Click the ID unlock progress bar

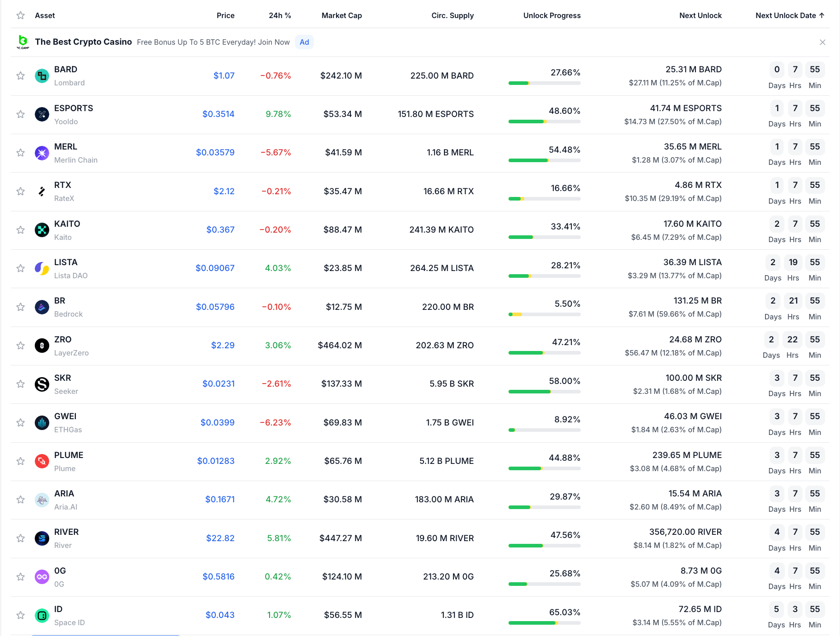pyautogui.click(x=545, y=623)
